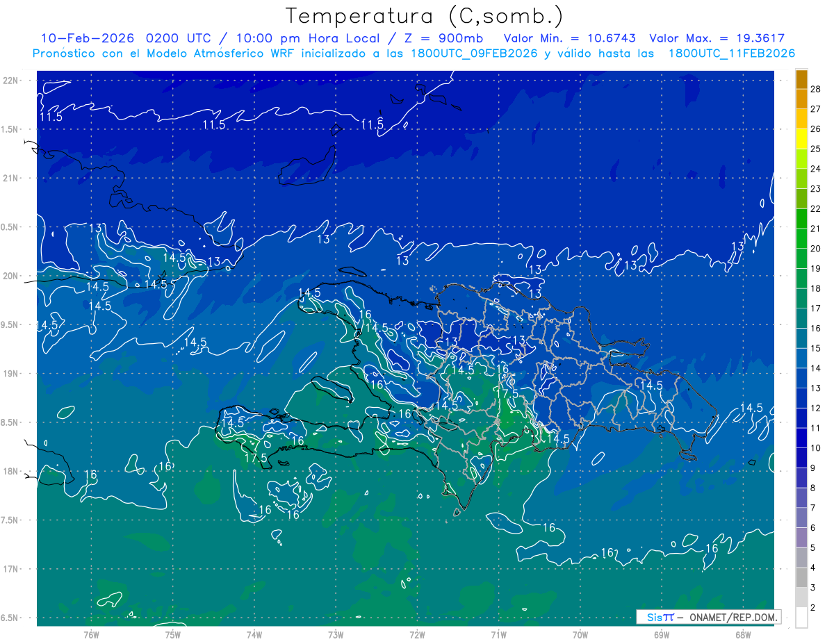This screenshot has height=644, width=834.
Task: Click the initialization time "1800UTC_09FEB2026"
Action: [473, 53]
